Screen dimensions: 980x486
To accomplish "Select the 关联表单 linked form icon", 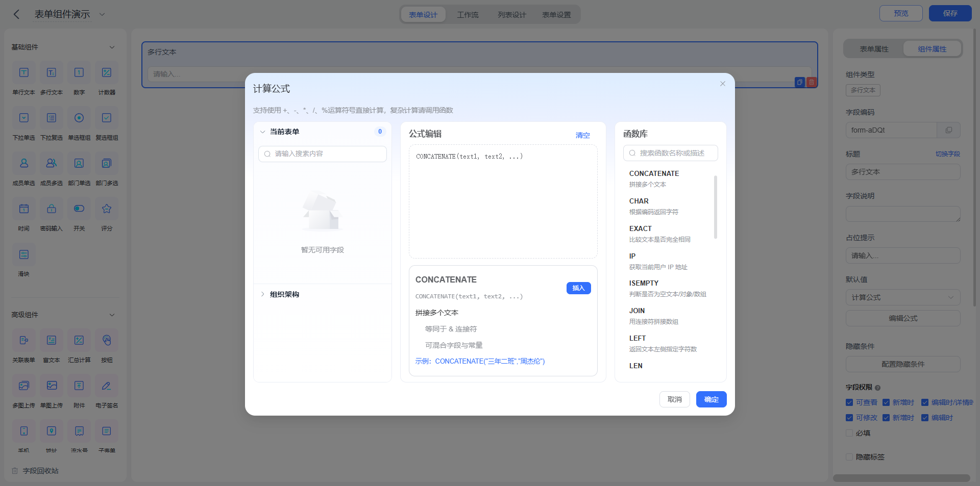I will pos(24,340).
